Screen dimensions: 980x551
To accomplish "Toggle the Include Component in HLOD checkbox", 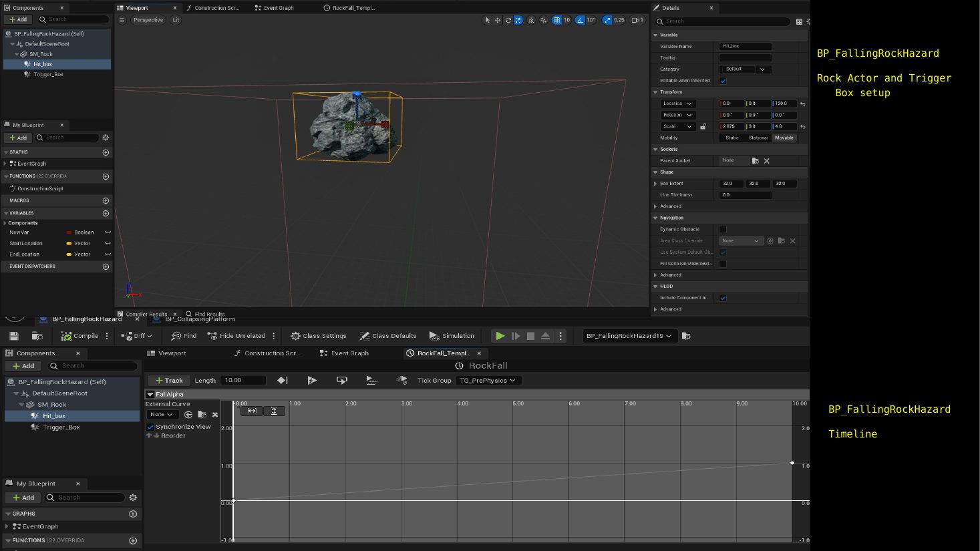I will pos(723,298).
